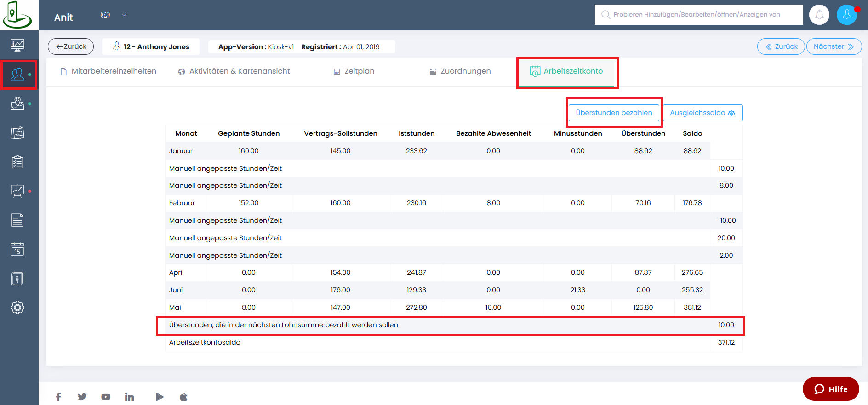Expand the dropdown chevron next to Anit

[x=124, y=15]
